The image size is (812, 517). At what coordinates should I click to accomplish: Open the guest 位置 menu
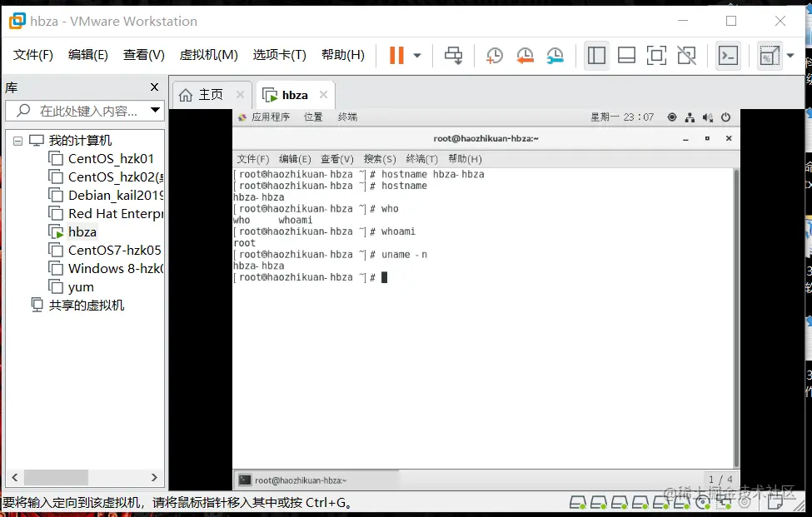(313, 117)
